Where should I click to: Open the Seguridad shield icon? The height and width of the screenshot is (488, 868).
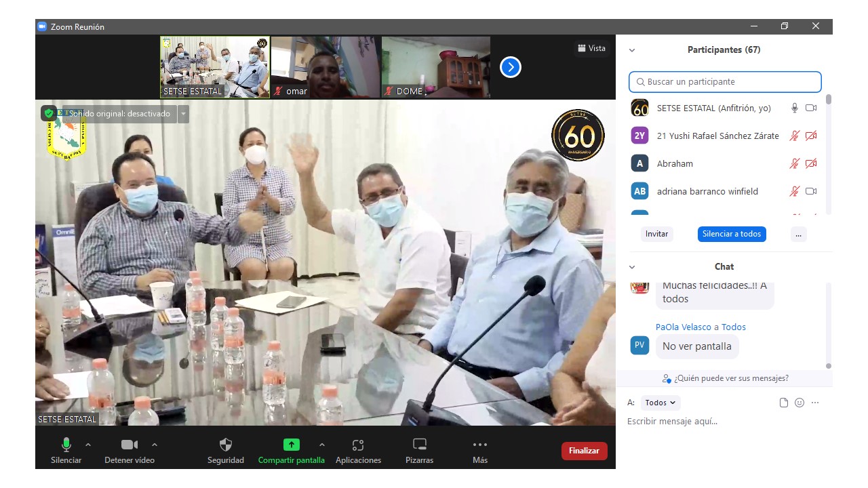coord(226,445)
